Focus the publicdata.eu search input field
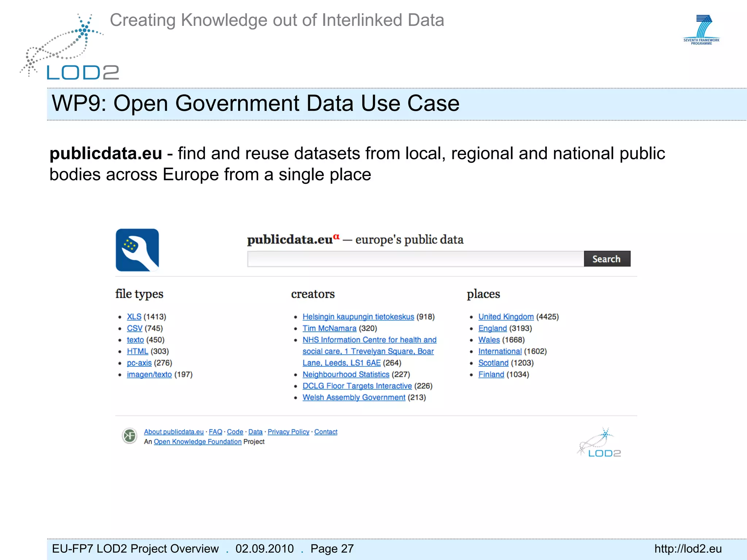The width and height of the screenshot is (747, 560). tap(415, 259)
